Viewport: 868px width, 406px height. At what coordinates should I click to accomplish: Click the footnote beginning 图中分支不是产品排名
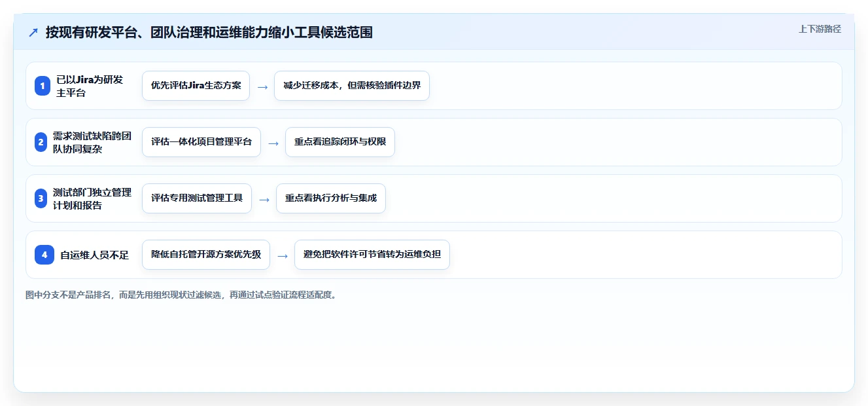tap(182, 295)
